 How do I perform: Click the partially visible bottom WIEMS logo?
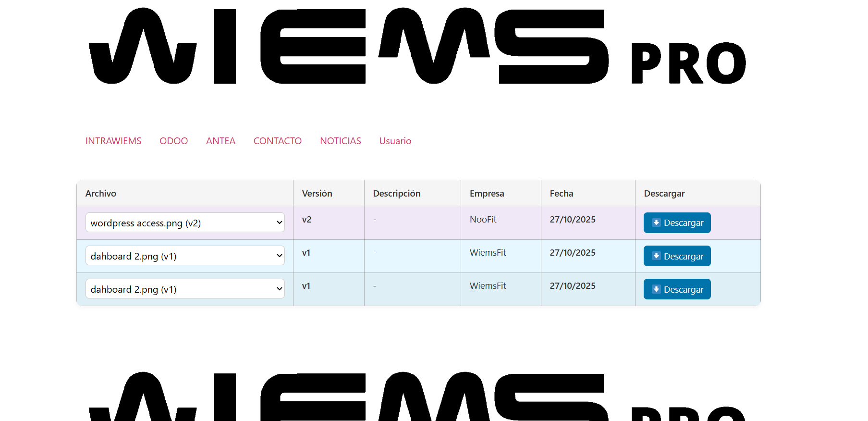(417, 397)
